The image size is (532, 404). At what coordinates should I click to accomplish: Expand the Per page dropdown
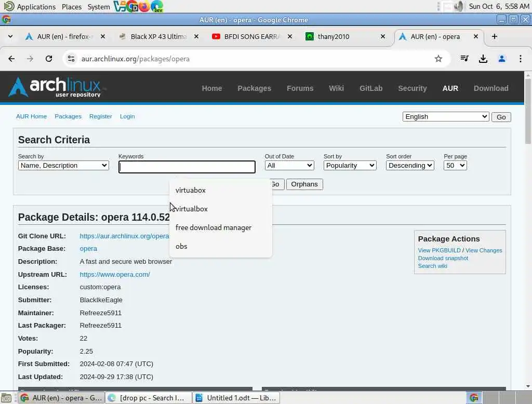coord(455,165)
